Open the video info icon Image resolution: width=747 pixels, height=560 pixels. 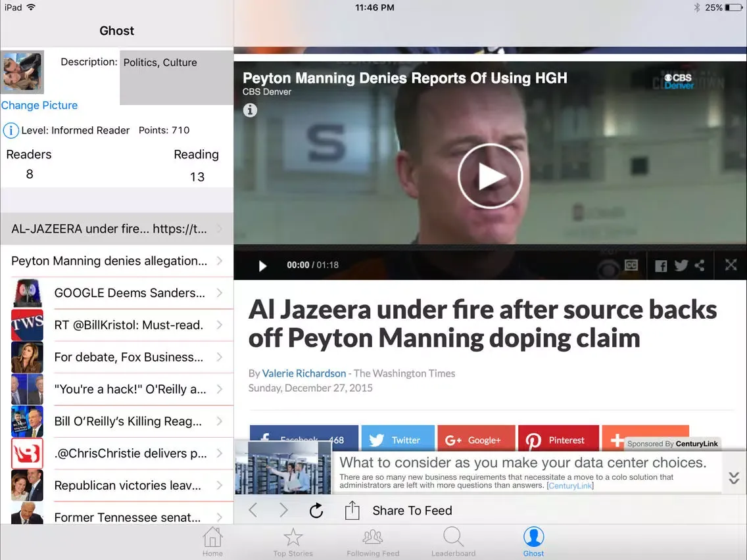250,110
